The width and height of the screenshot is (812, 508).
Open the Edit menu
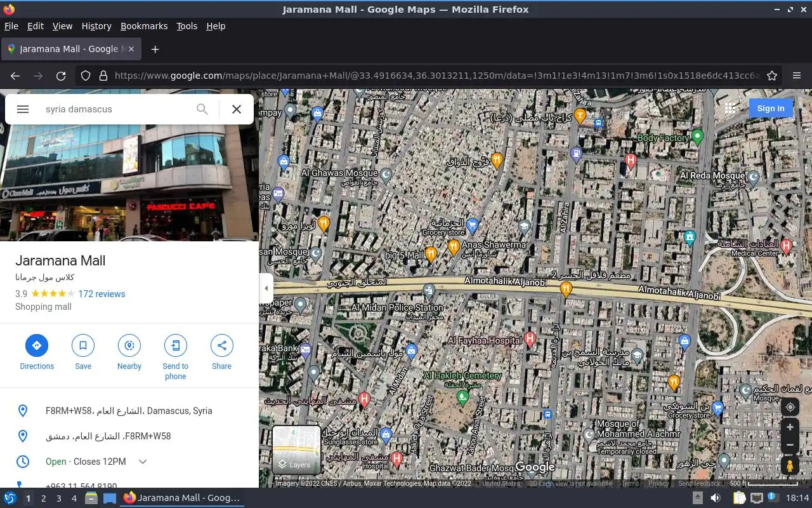(x=36, y=26)
